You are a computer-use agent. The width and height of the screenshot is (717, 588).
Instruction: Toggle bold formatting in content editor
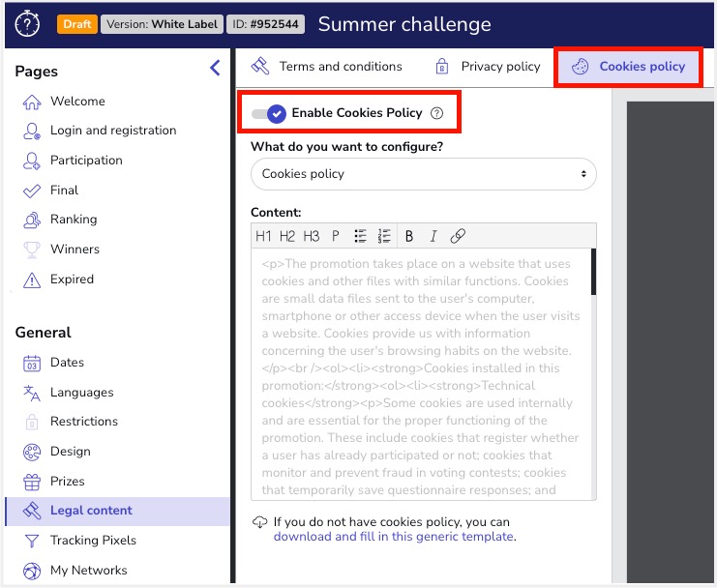(x=409, y=236)
